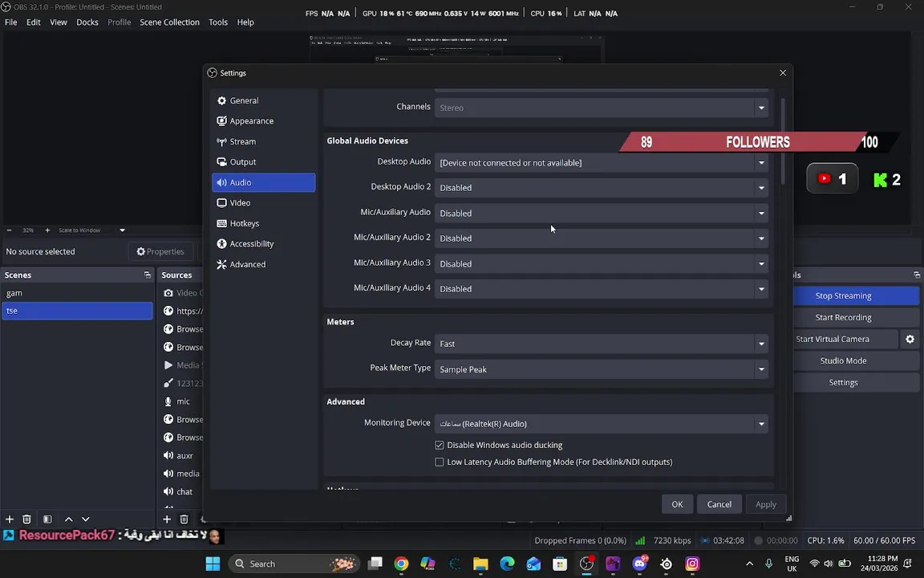This screenshot has width=924, height=578.
Task: Open the Scene Collection menu
Action: (169, 22)
